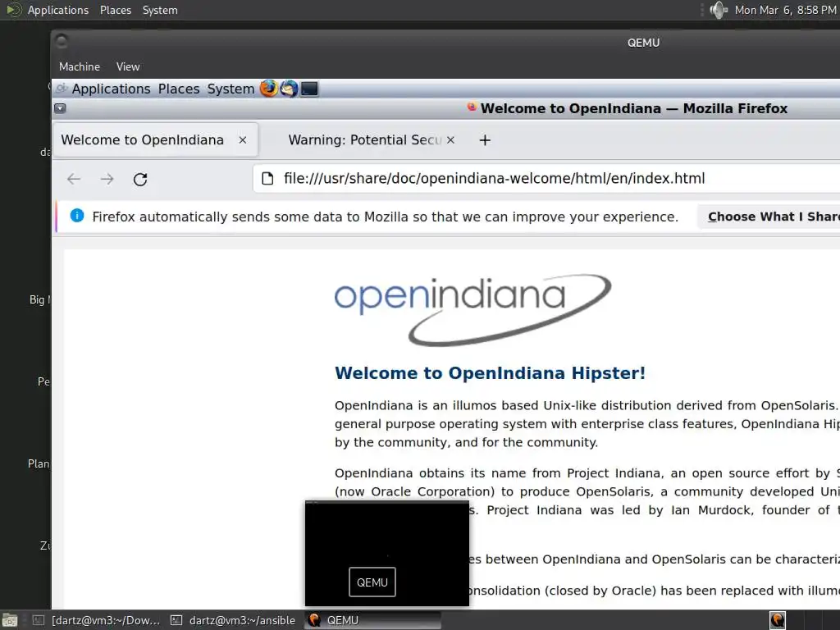Click the Firefox title bar logo icon
This screenshot has width=840, height=630.
(472, 107)
